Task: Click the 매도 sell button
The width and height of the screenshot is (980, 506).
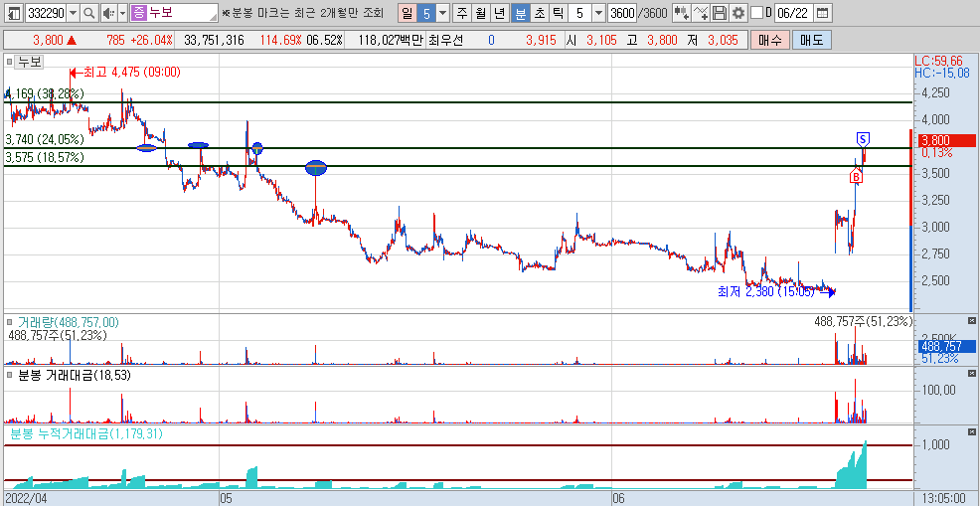Action: coord(812,41)
